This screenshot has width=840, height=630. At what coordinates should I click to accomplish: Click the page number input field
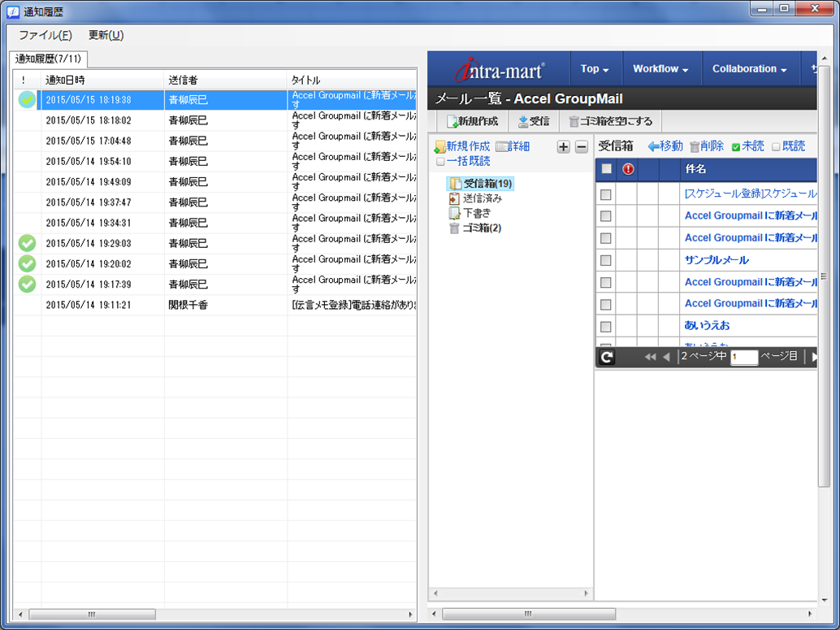click(743, 357)
